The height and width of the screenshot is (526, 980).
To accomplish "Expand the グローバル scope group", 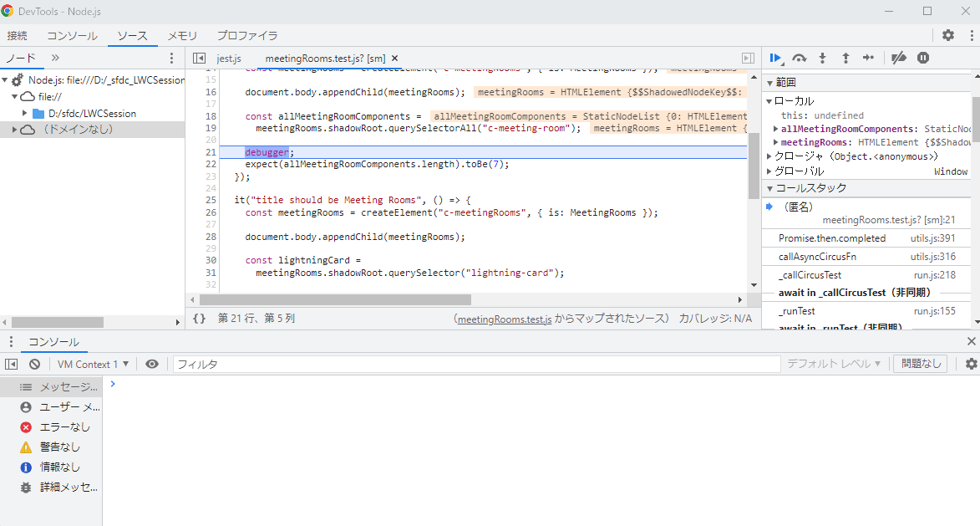I will [x=769, y=171].
